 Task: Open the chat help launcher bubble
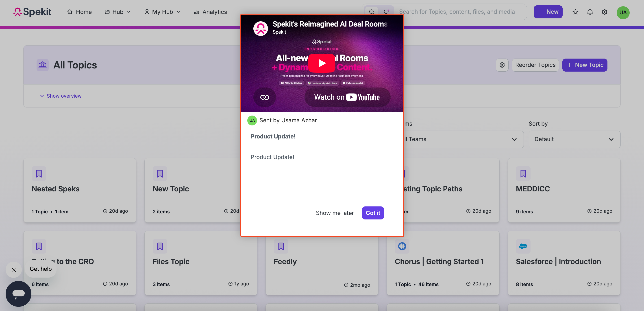19,294
